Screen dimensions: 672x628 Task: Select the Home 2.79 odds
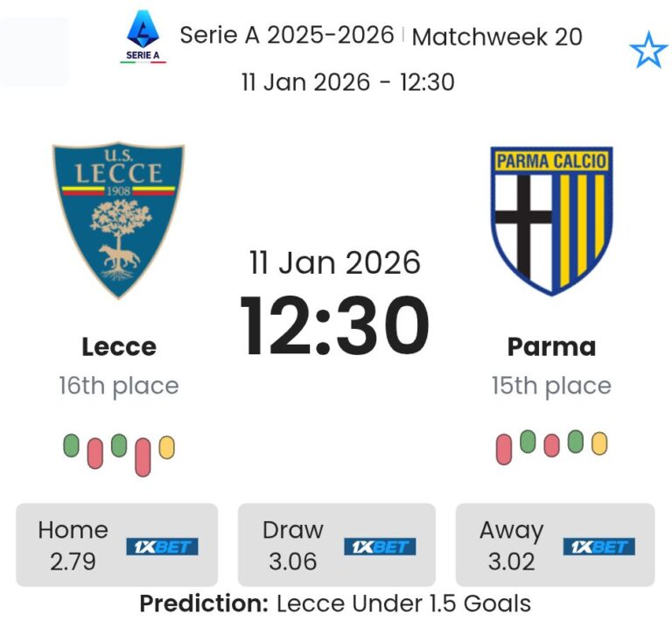pyautogui.click(x=73, y=545)
